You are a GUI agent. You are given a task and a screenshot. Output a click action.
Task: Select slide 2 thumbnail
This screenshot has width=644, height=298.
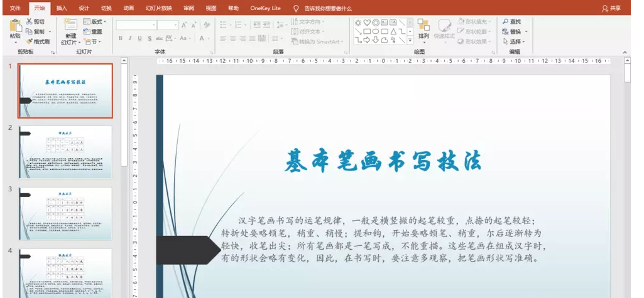coord(66,152)
